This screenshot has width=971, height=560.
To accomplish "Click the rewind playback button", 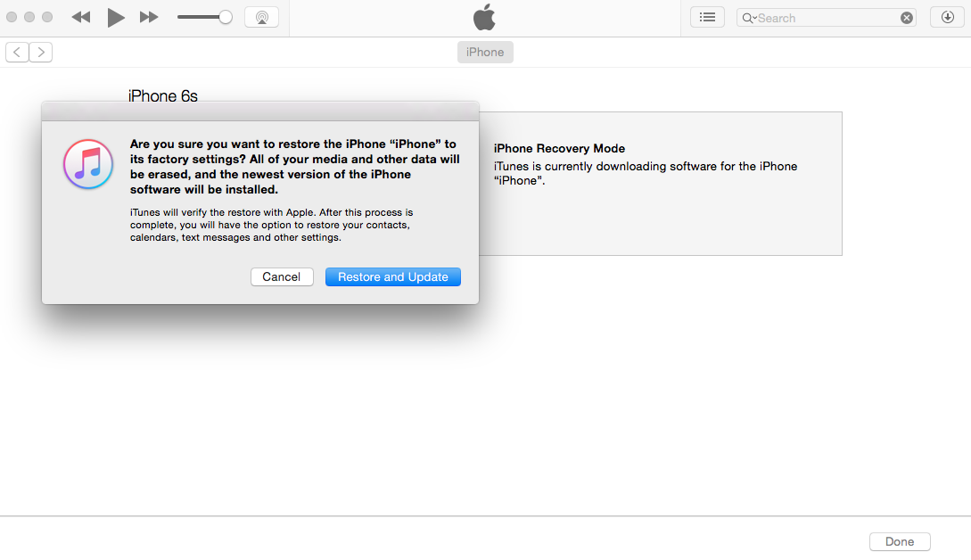I will point(81,17).
